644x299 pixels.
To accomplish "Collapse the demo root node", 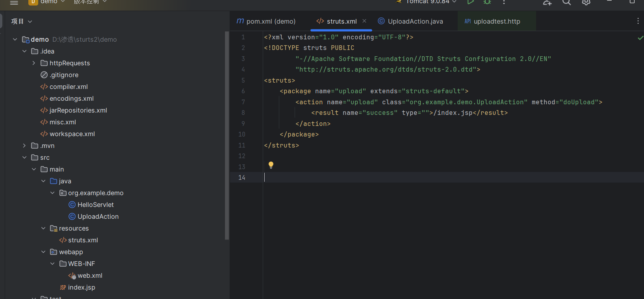I will pos(15,39).
